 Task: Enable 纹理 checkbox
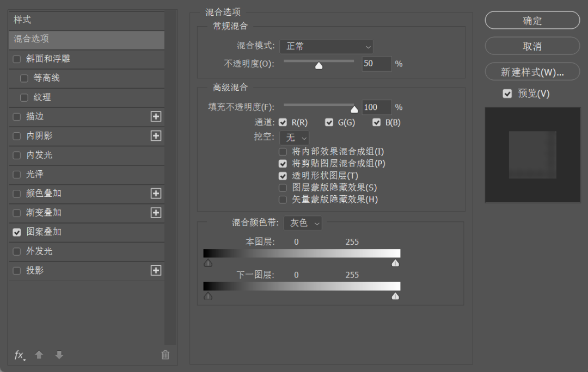click(x=24, y=98)
